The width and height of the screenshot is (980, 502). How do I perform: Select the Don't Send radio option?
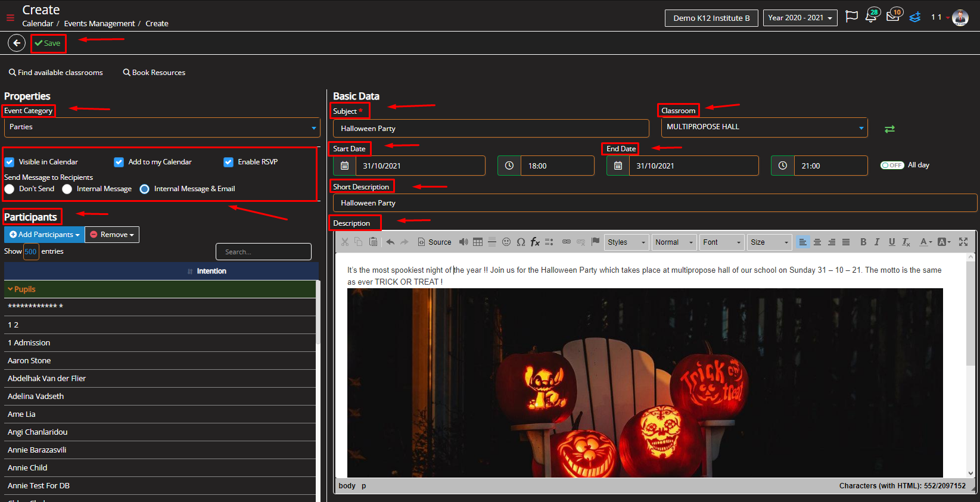click(x=10, y=189)
